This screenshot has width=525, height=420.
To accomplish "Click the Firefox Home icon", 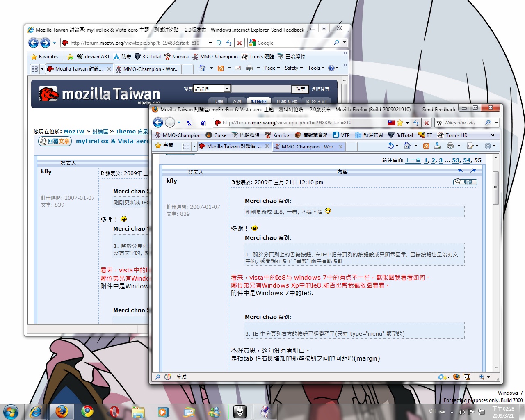I will pos(407,146).
